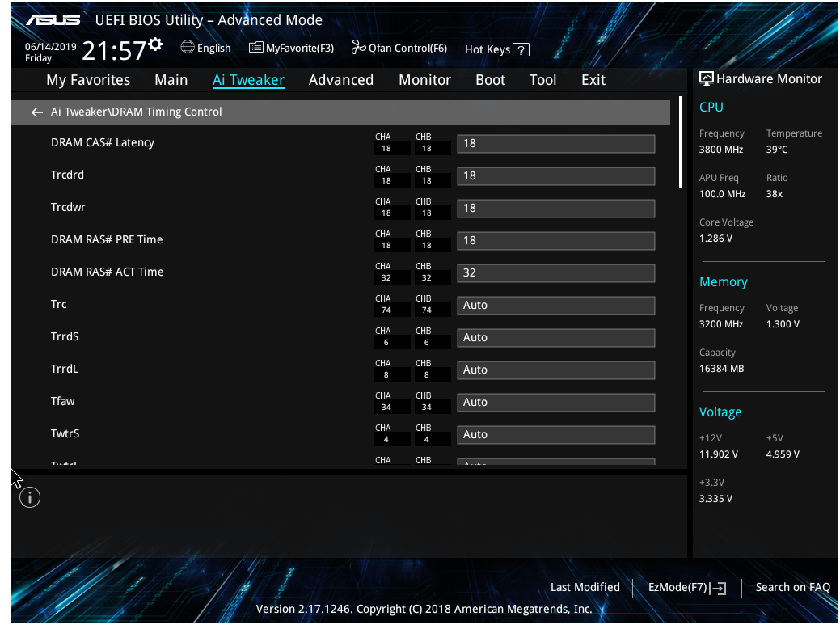Select the Tfaw row label
Image resolution: width=840 pixels, height=625 pixels.
(63, 401)
